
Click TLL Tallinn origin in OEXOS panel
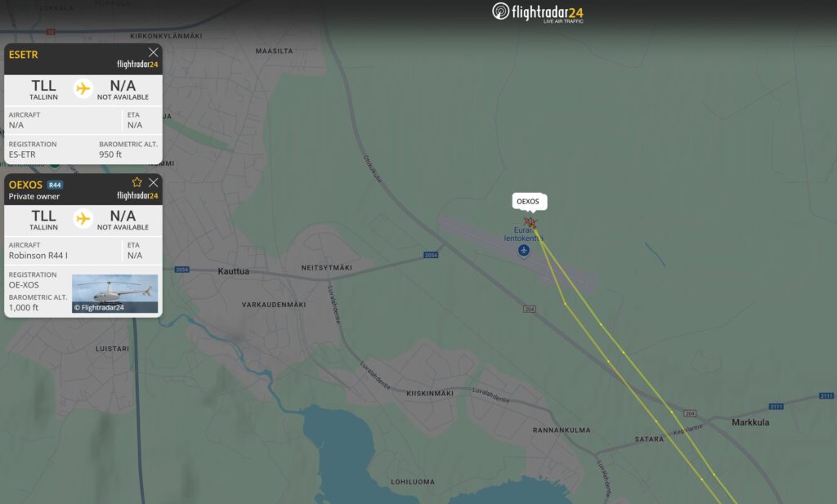[44, 219]
